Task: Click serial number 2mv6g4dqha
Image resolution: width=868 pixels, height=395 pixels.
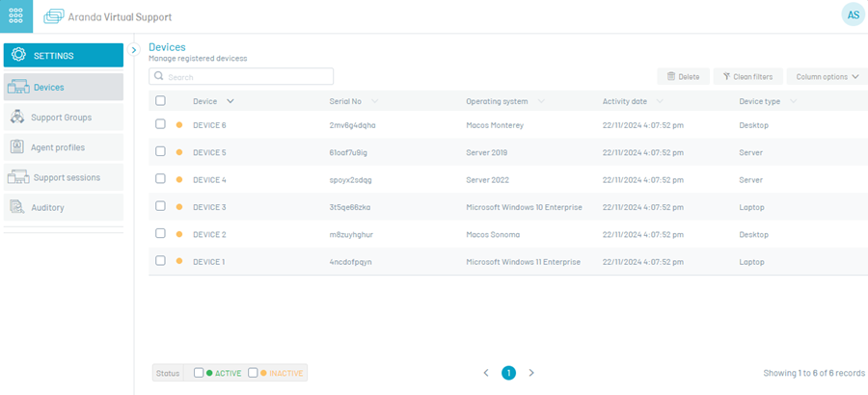Action: click(352, 125)
